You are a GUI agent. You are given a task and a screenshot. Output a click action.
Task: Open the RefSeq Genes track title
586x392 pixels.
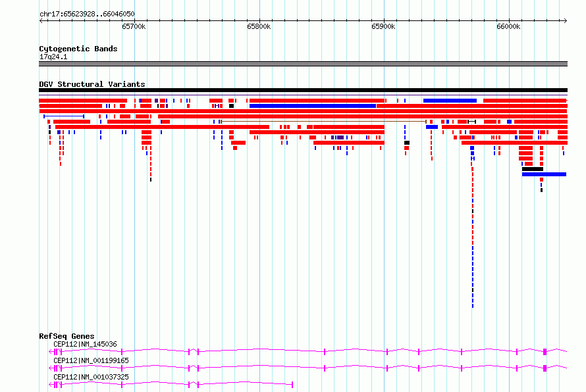(67, 336)
